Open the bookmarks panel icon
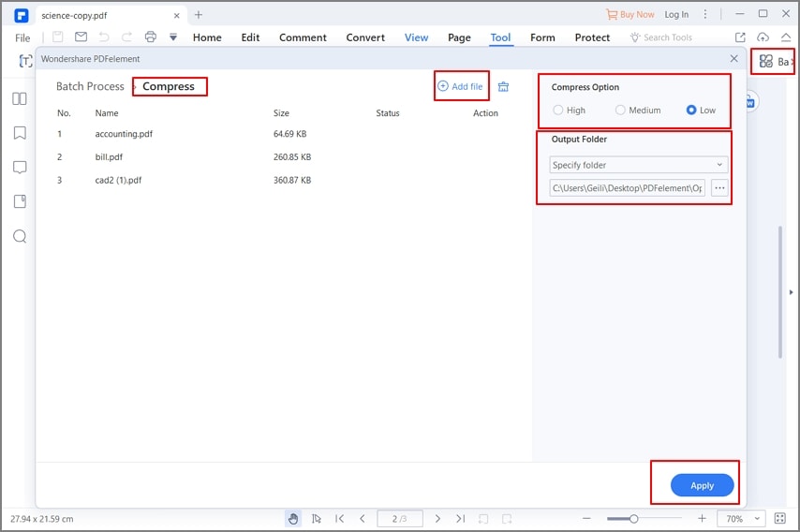Screen dimensions: 800x532 click(x=20, y=133)
